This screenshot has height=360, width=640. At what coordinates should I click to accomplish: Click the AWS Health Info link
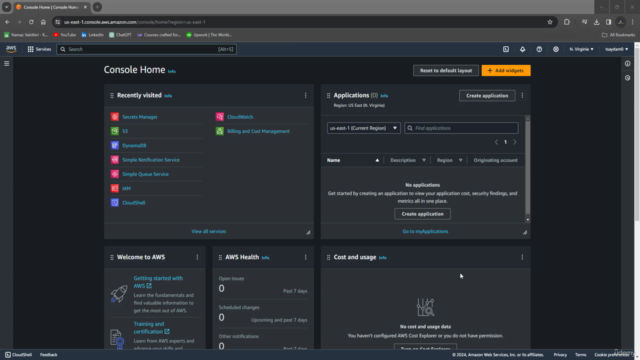click(x=265, y=258)
